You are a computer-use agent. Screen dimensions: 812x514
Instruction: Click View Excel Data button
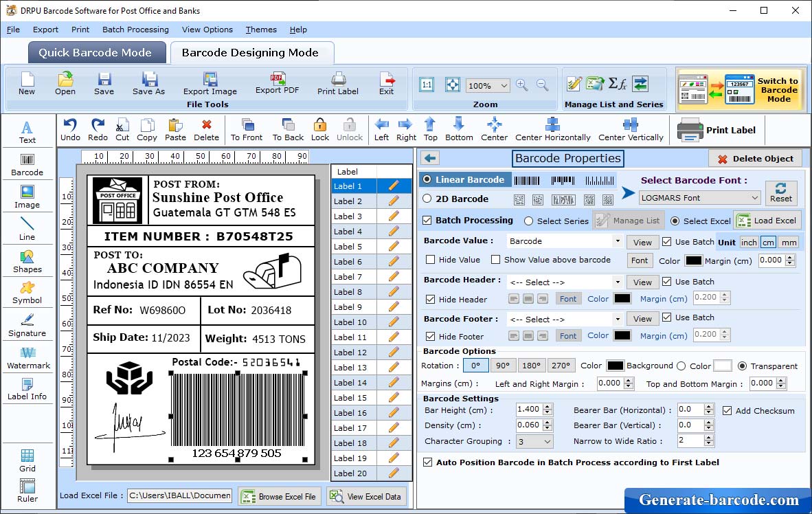[x=366, y=496]
